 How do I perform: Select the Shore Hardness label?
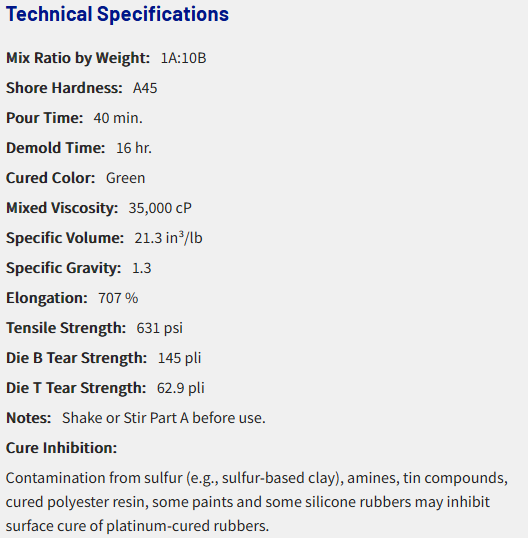pos(64,88)
